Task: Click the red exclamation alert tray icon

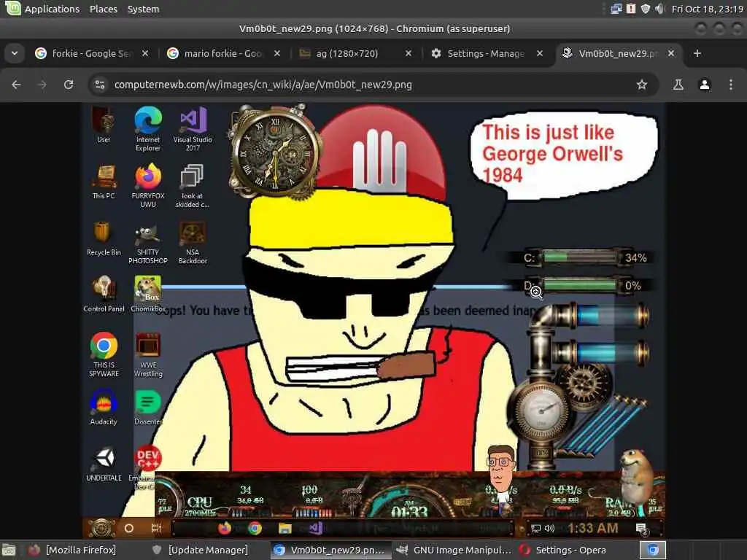Action: (x=631, y=9)
